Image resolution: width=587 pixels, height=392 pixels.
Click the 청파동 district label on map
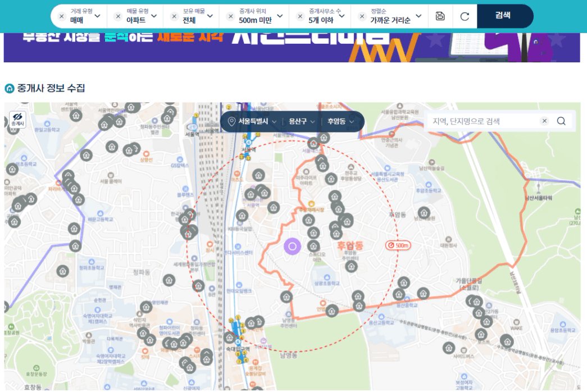tap(142, 272)
